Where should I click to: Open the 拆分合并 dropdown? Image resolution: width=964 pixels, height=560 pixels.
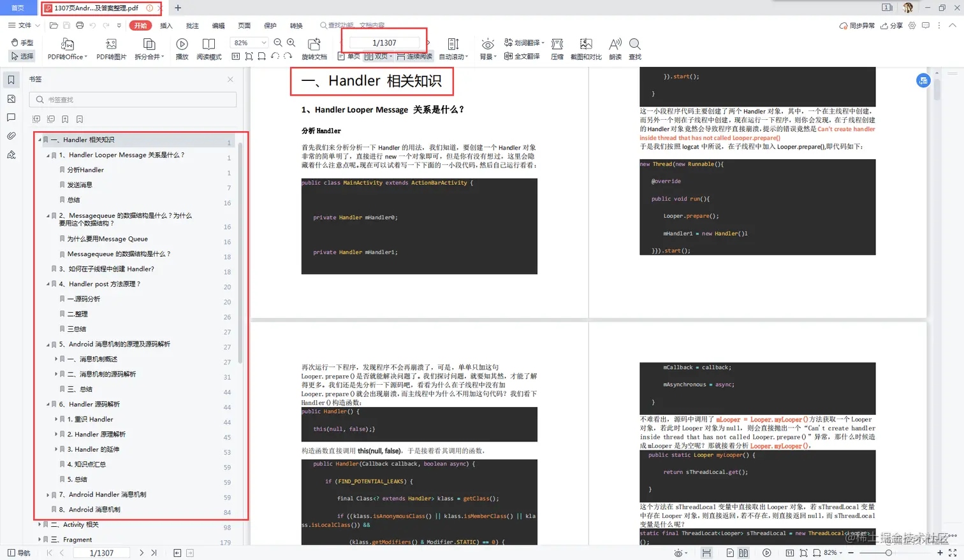tap(149, 49)
